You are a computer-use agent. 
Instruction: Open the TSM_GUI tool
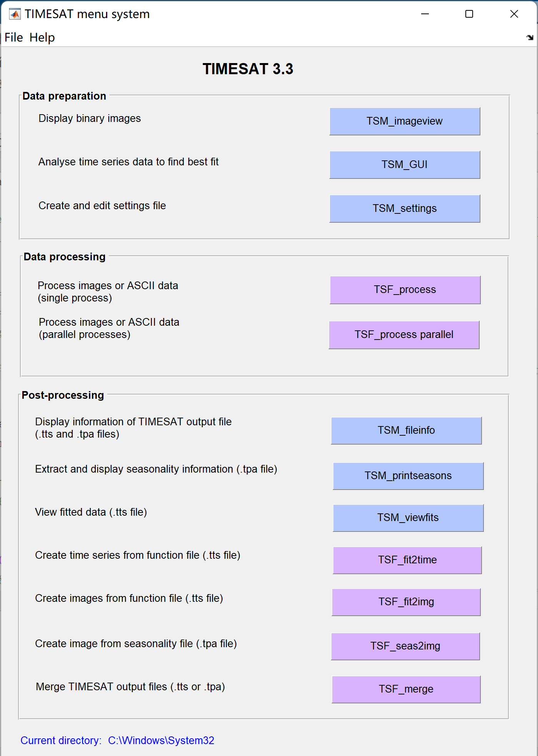(405, 165)
